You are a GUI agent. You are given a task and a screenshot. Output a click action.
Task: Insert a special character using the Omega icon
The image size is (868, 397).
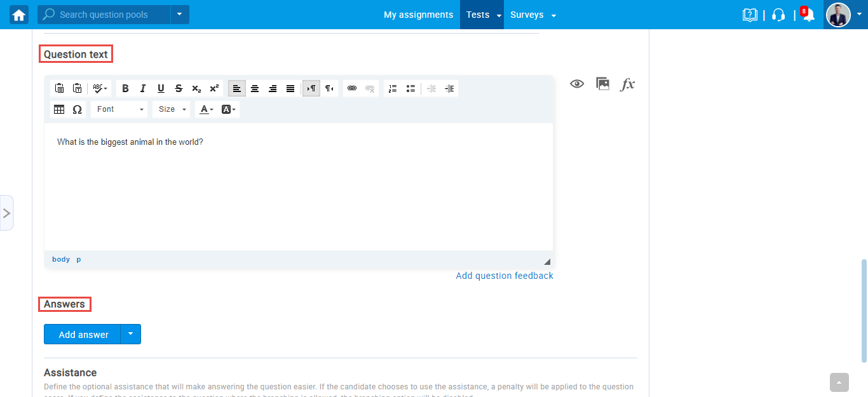[77, 109]
